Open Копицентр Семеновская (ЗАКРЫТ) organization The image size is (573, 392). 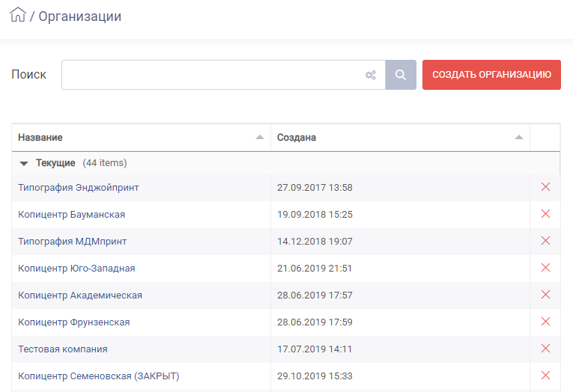99,376
